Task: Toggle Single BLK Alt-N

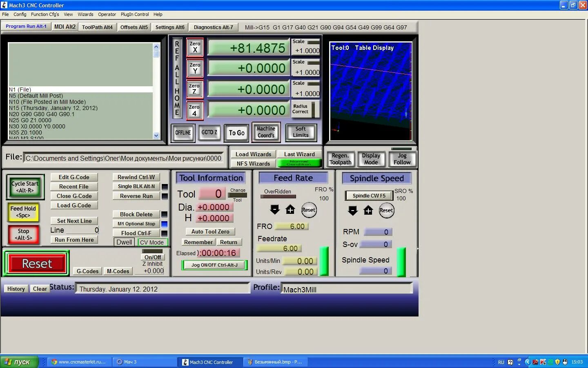Action: (x=136, y=186)
